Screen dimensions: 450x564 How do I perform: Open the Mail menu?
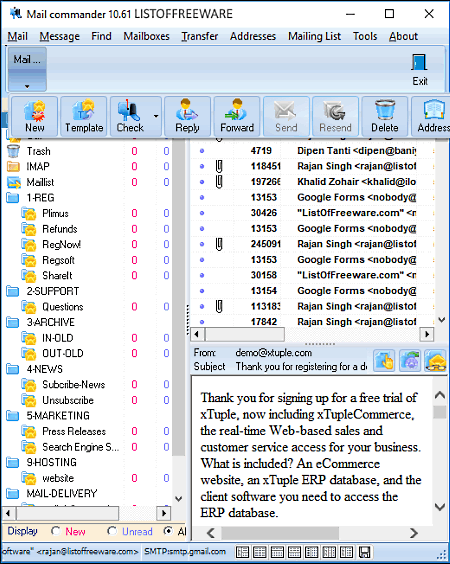tap(18, 36)
